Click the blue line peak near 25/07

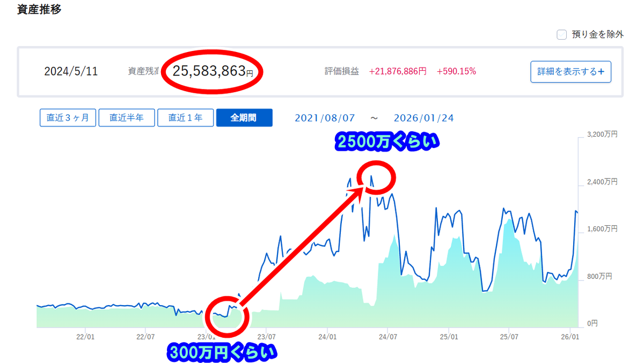click(504, 209)
